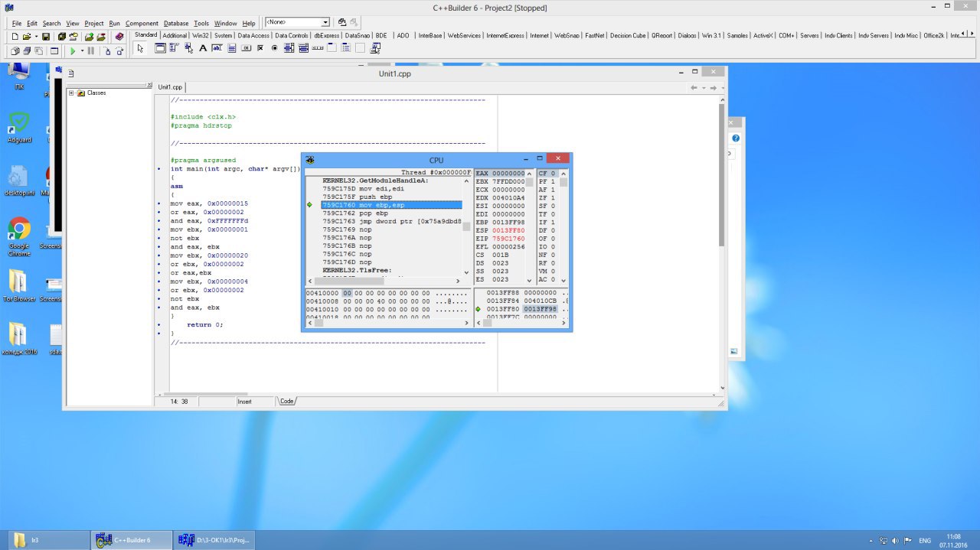980x550 pixels.
Task: Click the New file toolbar icon
Action: pos(15,36)
